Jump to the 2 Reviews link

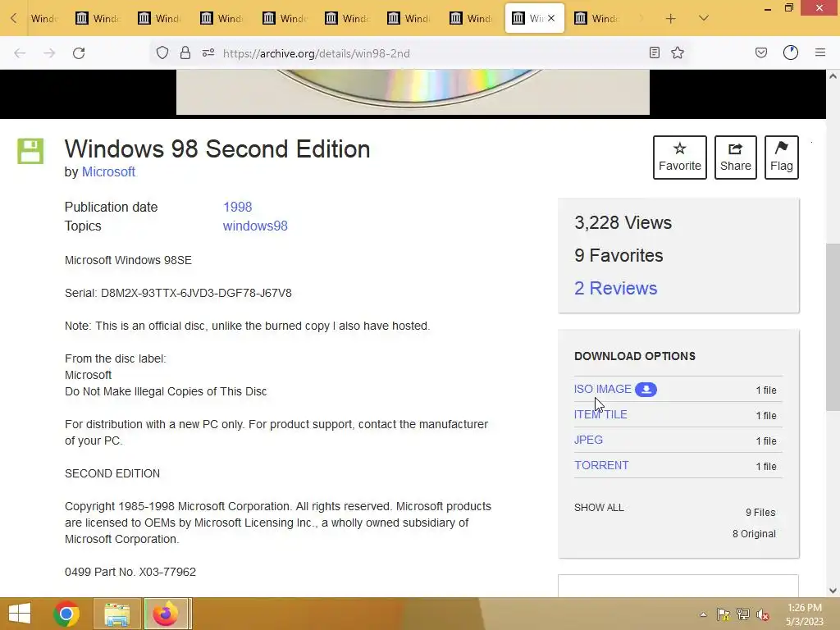click(615, 288)
